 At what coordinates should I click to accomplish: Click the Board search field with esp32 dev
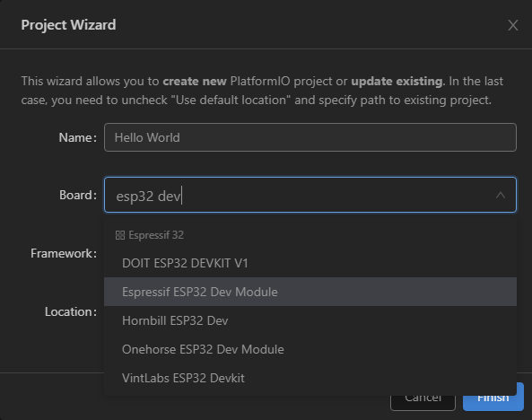point(310,195)
